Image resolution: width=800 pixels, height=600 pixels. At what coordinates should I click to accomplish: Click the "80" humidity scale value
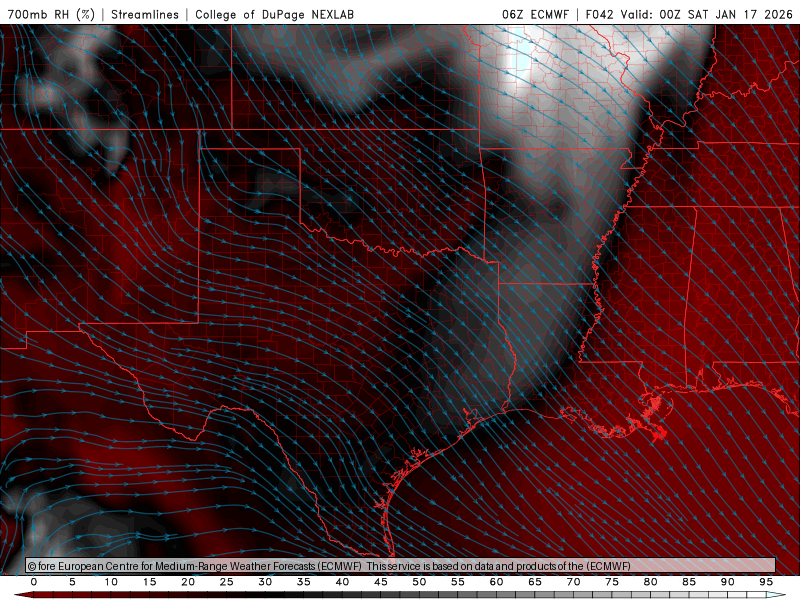tap(651, 582)
